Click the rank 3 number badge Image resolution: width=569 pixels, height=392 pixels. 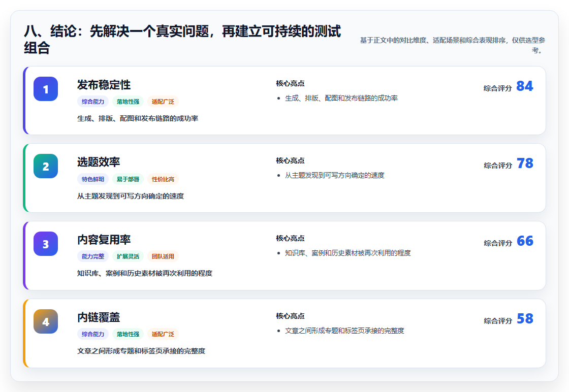click(46, 244)
